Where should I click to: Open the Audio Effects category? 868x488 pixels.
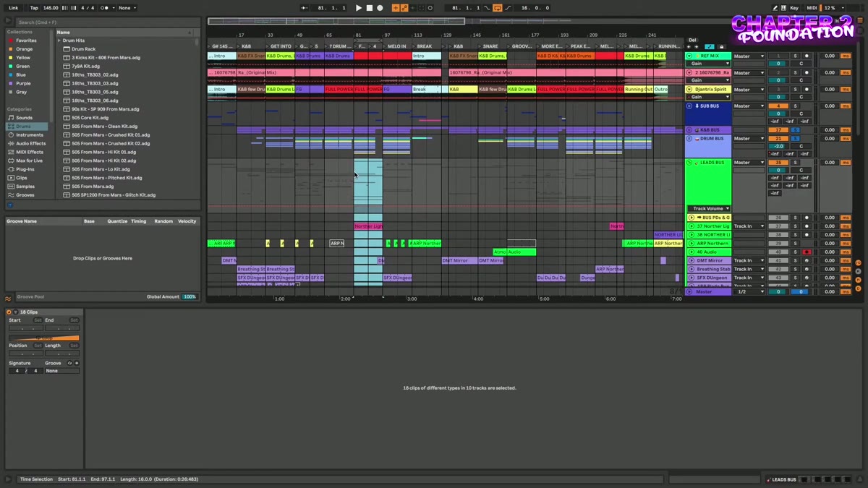coord(31,143)
